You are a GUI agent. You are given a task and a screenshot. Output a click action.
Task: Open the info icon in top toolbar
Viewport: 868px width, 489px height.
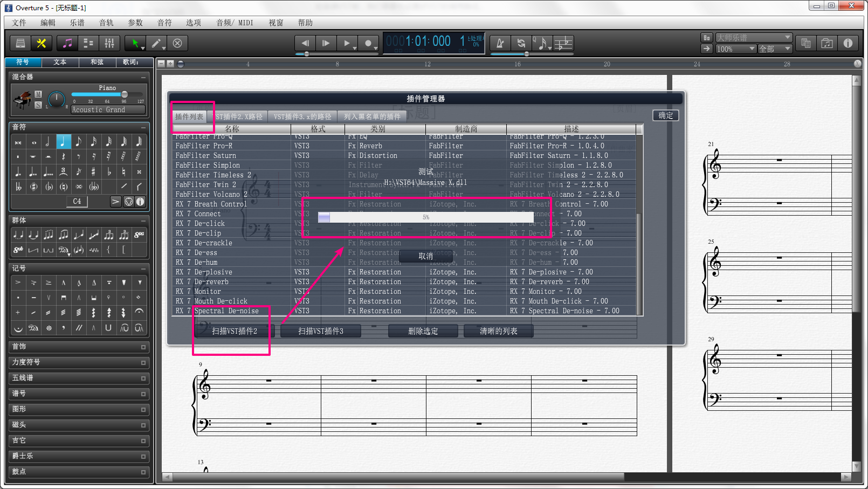[848, 43]
